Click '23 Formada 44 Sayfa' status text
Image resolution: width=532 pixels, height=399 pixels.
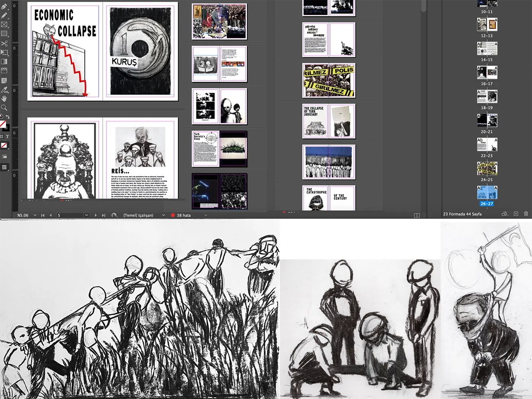coord(462,214)
